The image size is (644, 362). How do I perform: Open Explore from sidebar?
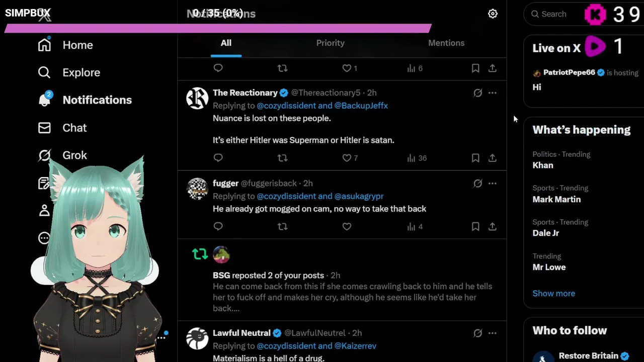69,72
